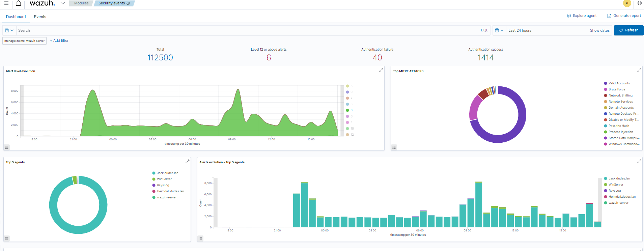Image resolution: width=644 pixels, height=251 pixels.
Task: Expand the Top 5 agents panel
Action: (187, 161)
